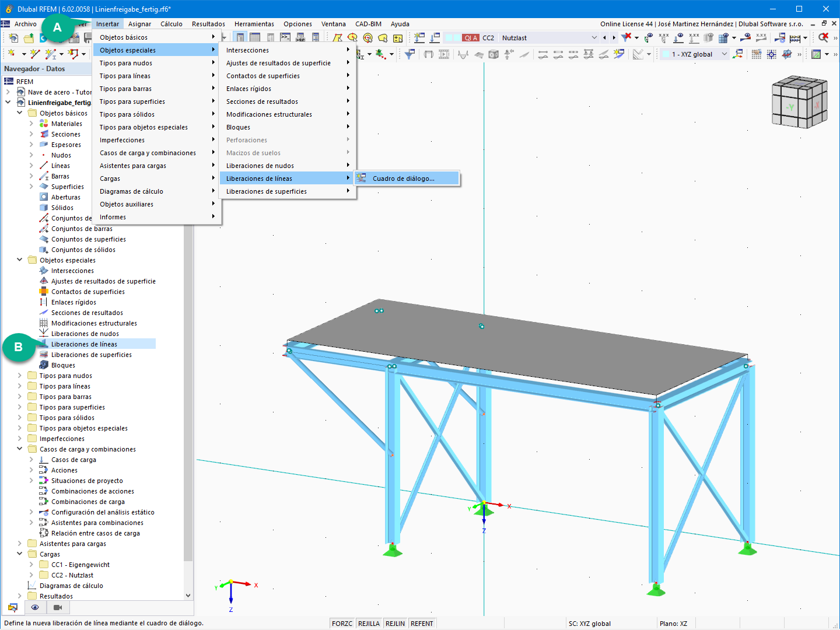Screen dimensions: 840x630
Task: Activate the camera icon below the navigator
Action: tap(57, 607)
